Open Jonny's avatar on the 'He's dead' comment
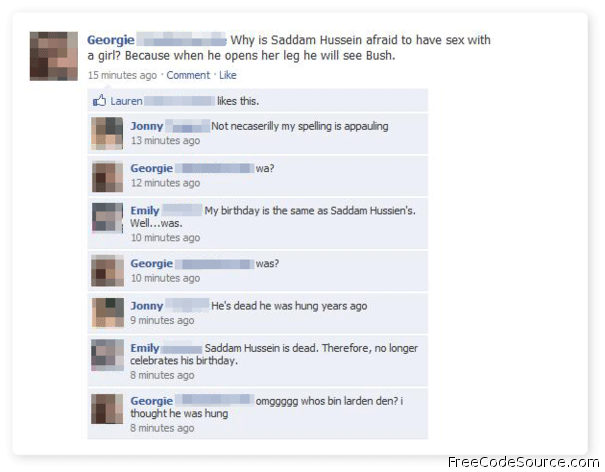Image resolution: width=605 pixels, height=472 pixels. coord(107,313)
